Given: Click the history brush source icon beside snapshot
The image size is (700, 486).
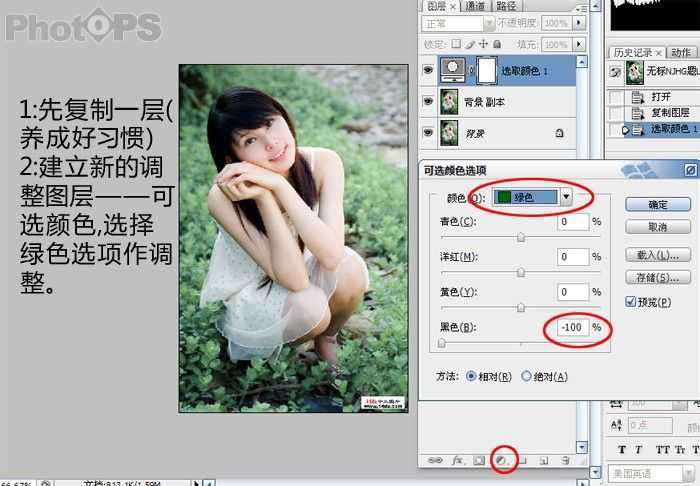Looking at the screenshot, I should point(615,71).
